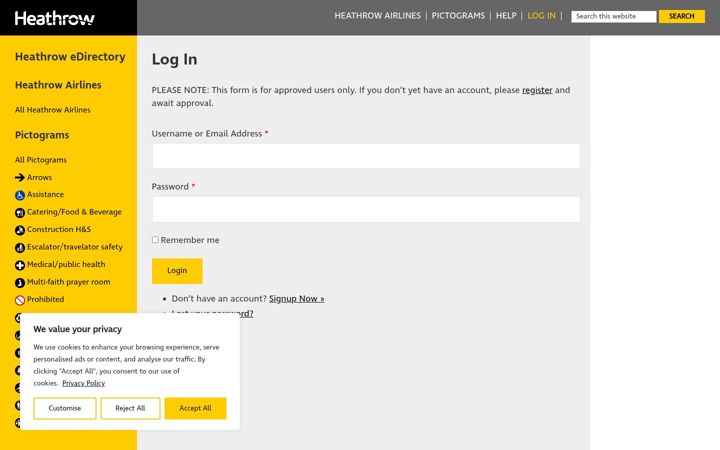
Task: Open All Heathrow Airlines link
Action: pyautogui.click(x=53, y=110)
